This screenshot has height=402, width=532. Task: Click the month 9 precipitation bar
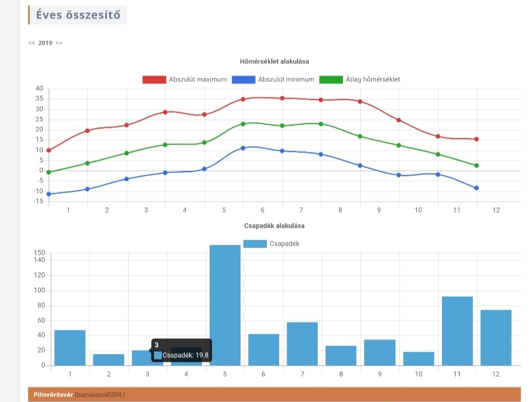[x=379, y=352]
